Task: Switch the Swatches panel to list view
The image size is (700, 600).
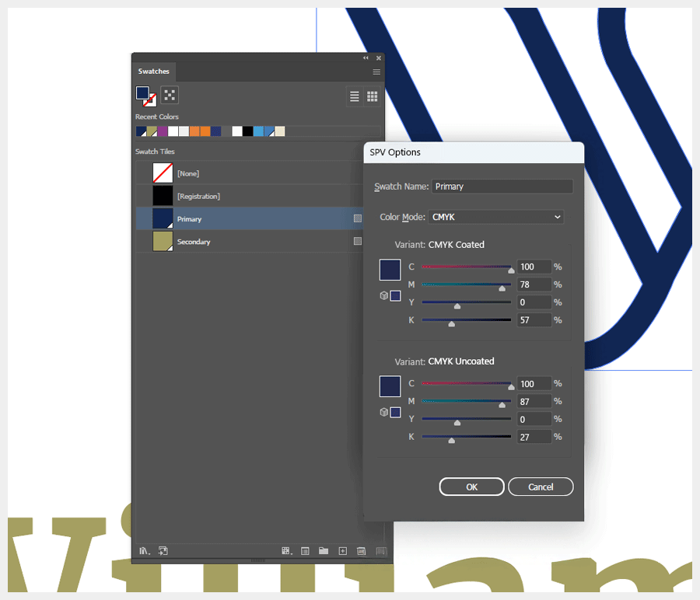Action: click(354, 96)
